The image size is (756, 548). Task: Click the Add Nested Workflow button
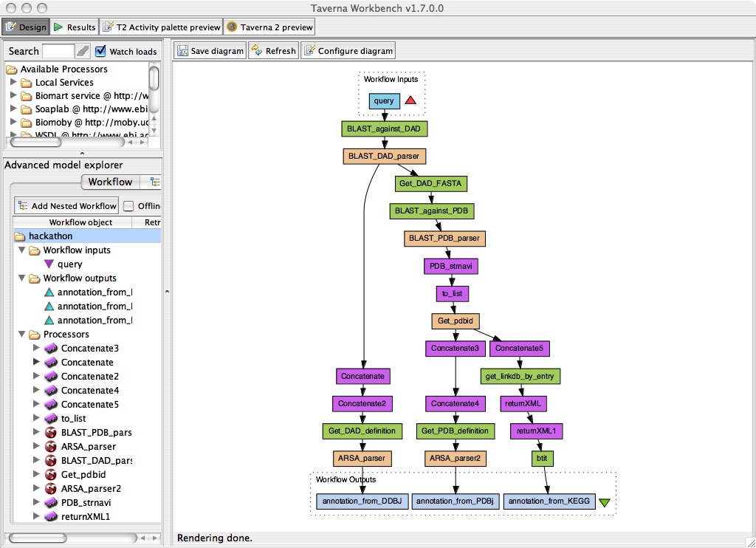click(66, 206)
